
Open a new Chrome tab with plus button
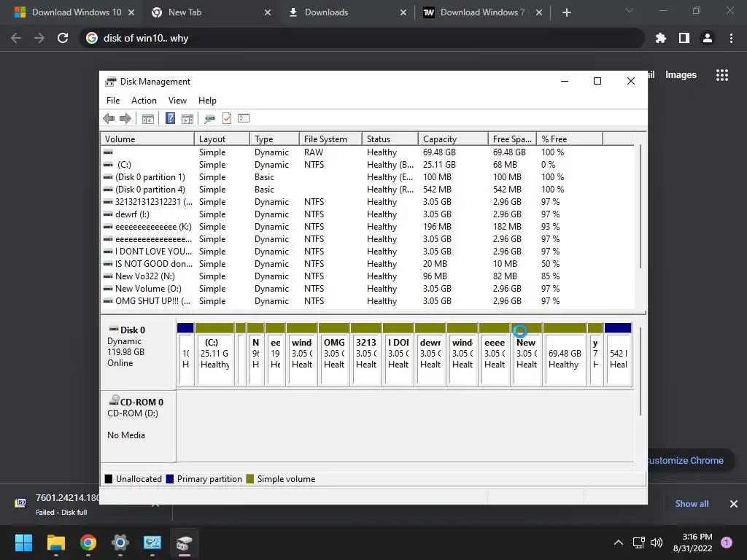click(566, 12)
